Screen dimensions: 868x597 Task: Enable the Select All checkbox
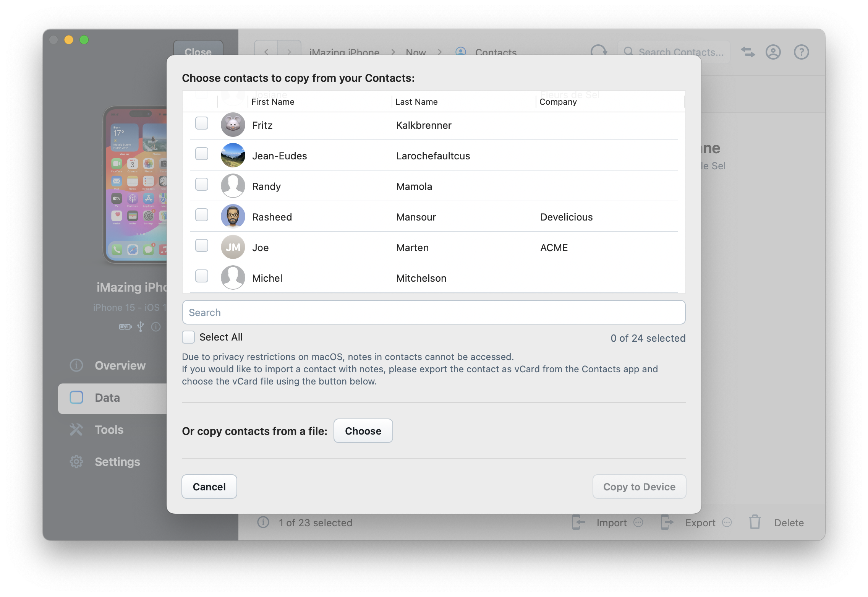[x=188, y=337]
